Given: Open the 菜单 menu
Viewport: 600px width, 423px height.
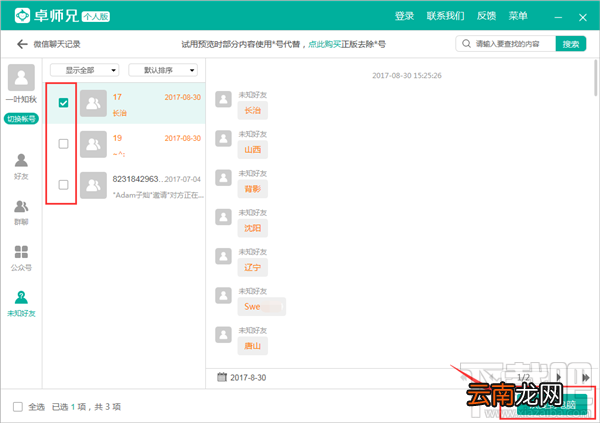Looking at the screenshot, I should click(x=518, y=16).
